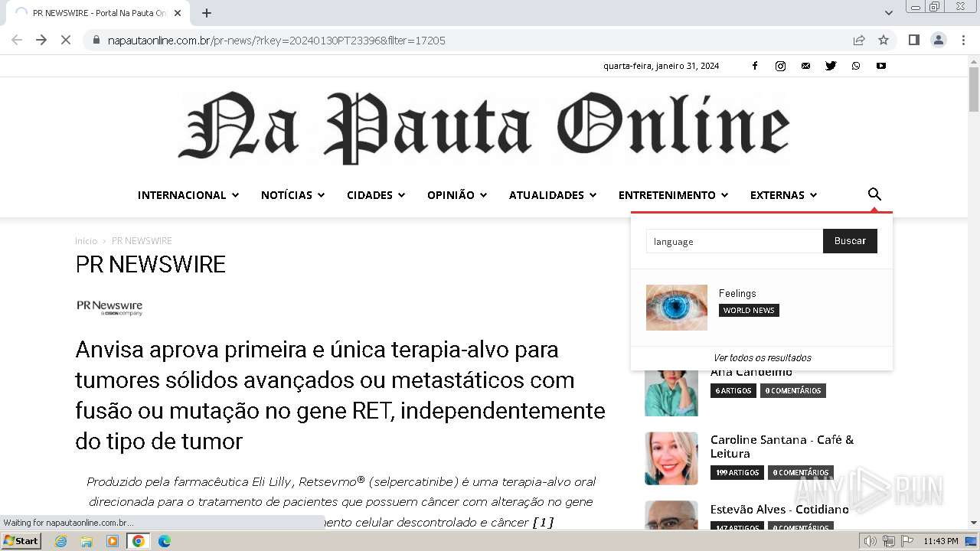Click the Início breadcrumb link
980x551 pixels.
click(x=87, y=241)
